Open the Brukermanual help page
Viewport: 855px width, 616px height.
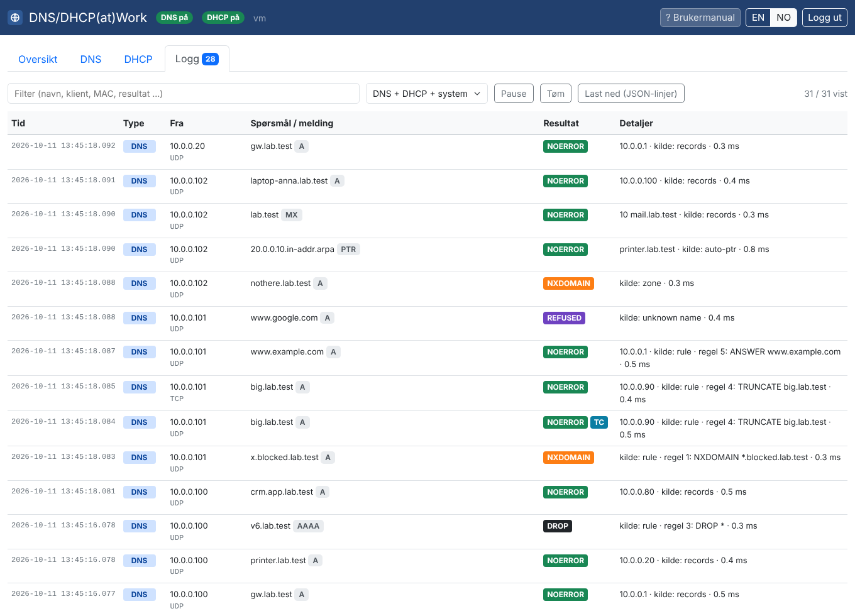700,18
